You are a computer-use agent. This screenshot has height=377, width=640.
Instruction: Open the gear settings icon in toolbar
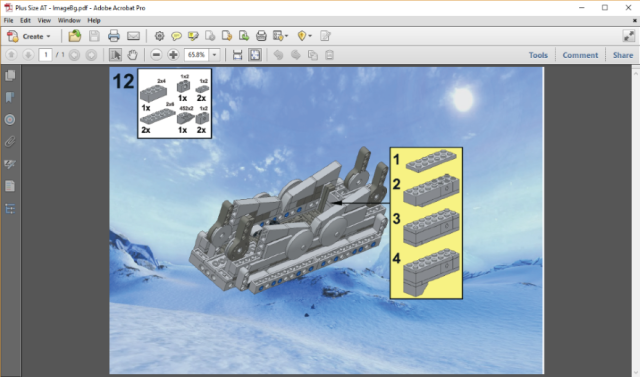[x=160, y=36]
